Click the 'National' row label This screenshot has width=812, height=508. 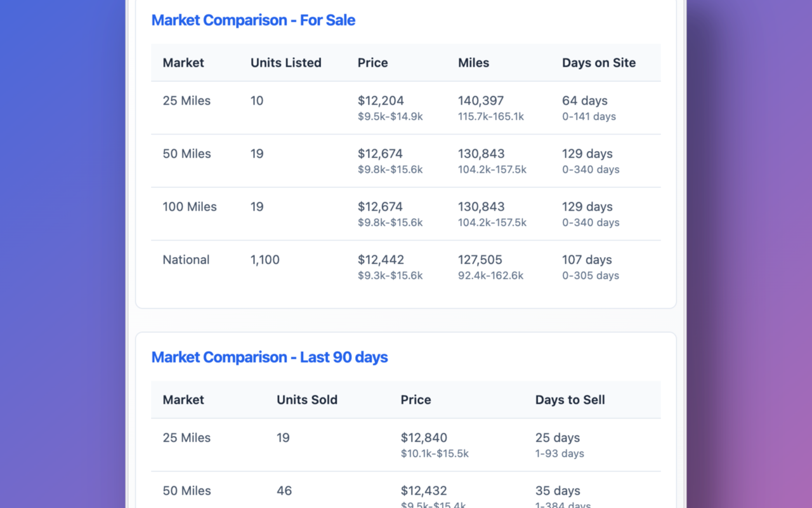[x=186, y=260]
